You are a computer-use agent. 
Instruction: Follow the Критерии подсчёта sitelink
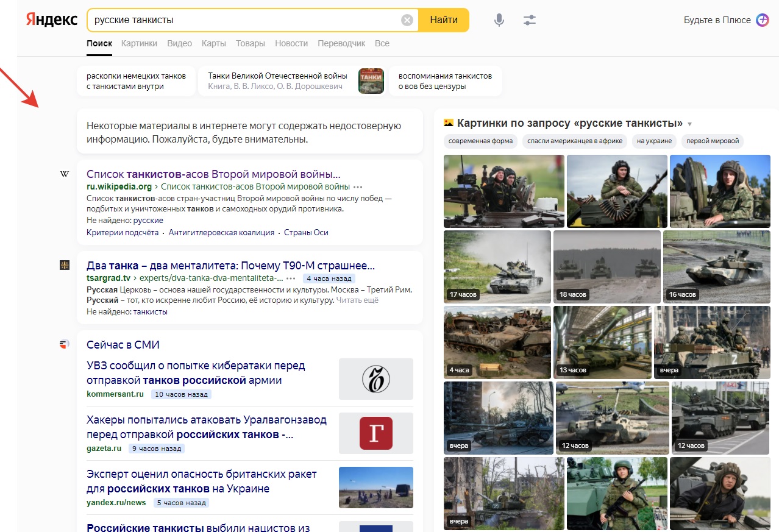click(123, 232)
